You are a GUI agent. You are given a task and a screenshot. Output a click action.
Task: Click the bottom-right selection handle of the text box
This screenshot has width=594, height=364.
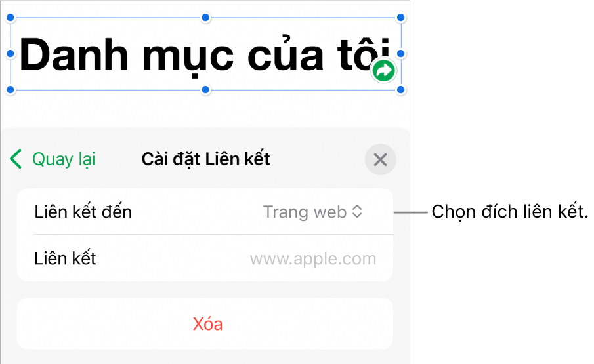click(x=402, y=89)
